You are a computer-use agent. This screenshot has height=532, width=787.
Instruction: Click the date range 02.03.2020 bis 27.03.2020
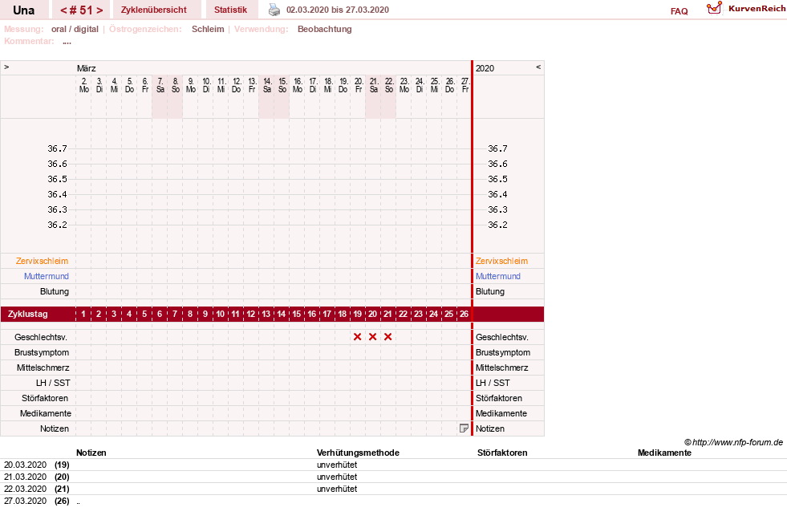click(337, 10)
